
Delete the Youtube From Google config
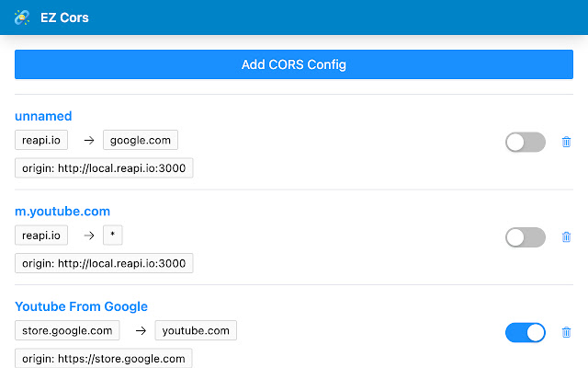coord(566,332)
